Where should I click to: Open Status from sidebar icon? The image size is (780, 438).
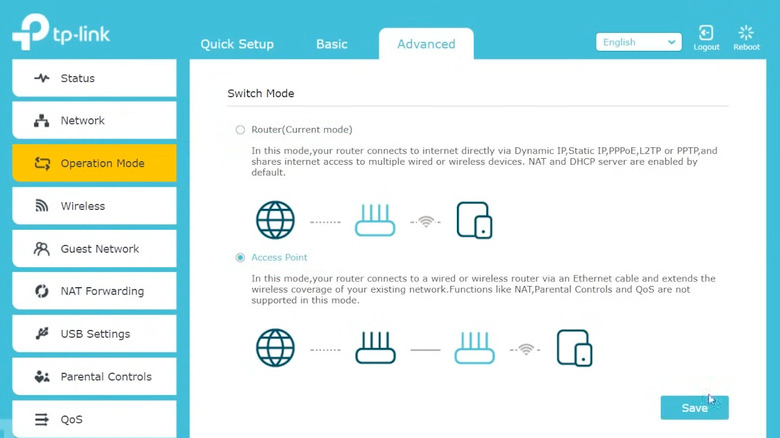(42, 78)
